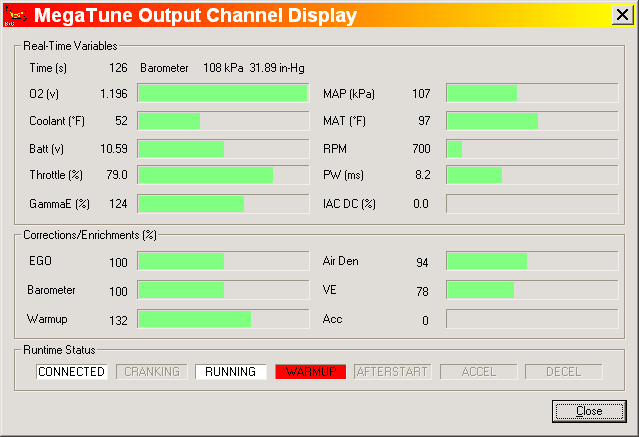
Task: Click the Throttle value 79.0
Action: [x=117, y=175]
